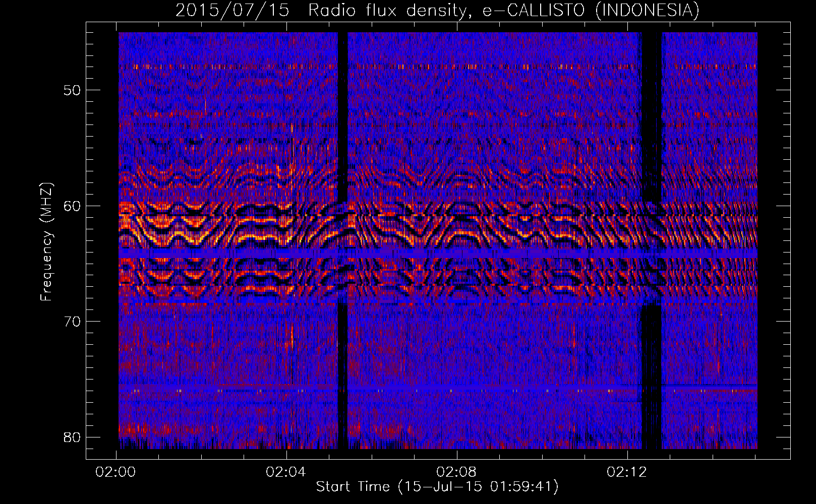
Task: Click the 60 frequency tick label
Action: (x=72, y=206)
